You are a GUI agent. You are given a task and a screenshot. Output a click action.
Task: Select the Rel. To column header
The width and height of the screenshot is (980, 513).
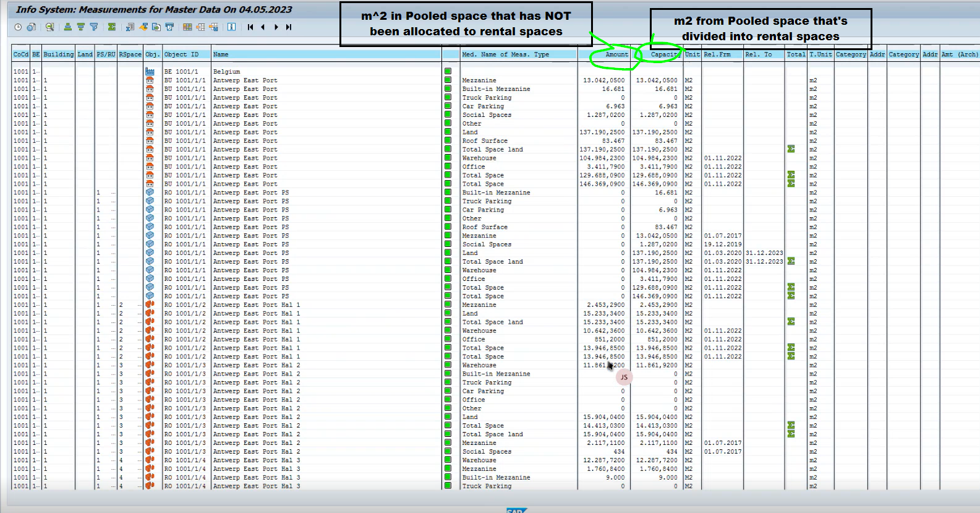point(764,54)
